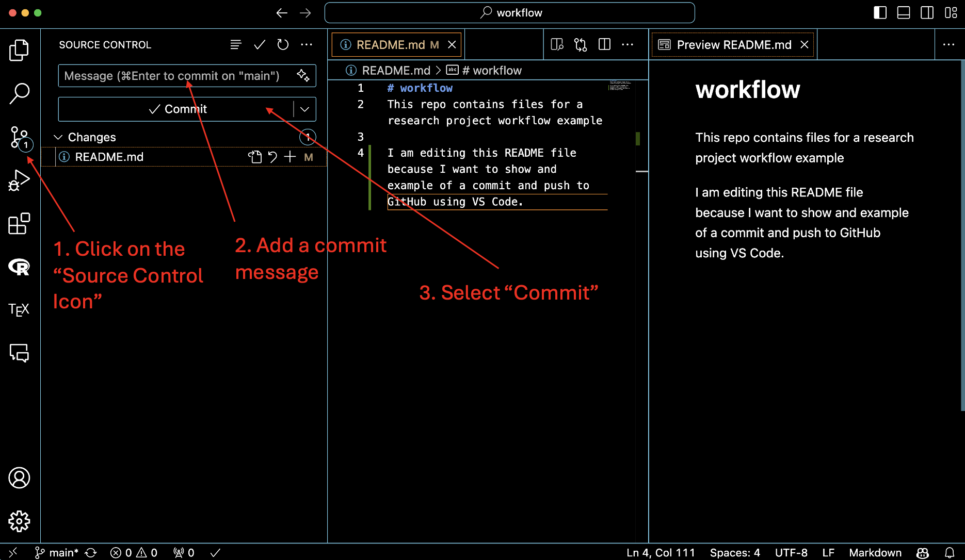Image resolution: width=965 pixels, height=560 pixels.
Task: Discard changes to README.md
Action: point(272,157)
